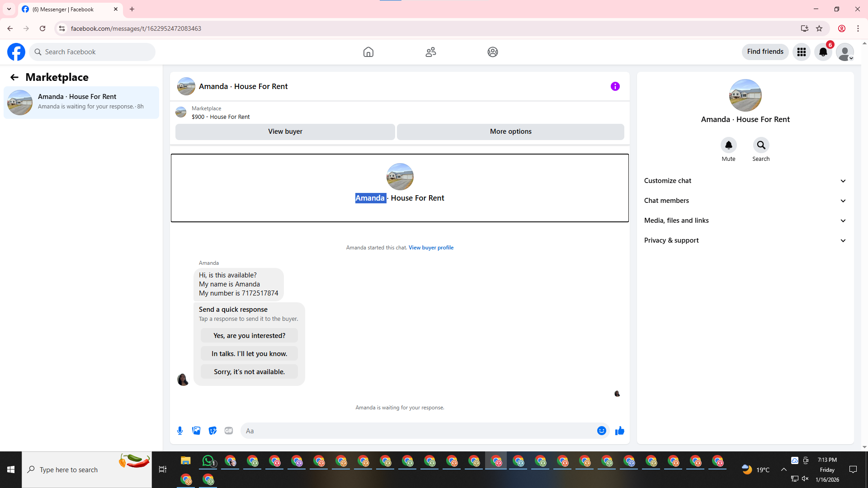Screen dimensions: 868x488
Task: Send a thumbs-up like
Action: (x=619, y=431)
